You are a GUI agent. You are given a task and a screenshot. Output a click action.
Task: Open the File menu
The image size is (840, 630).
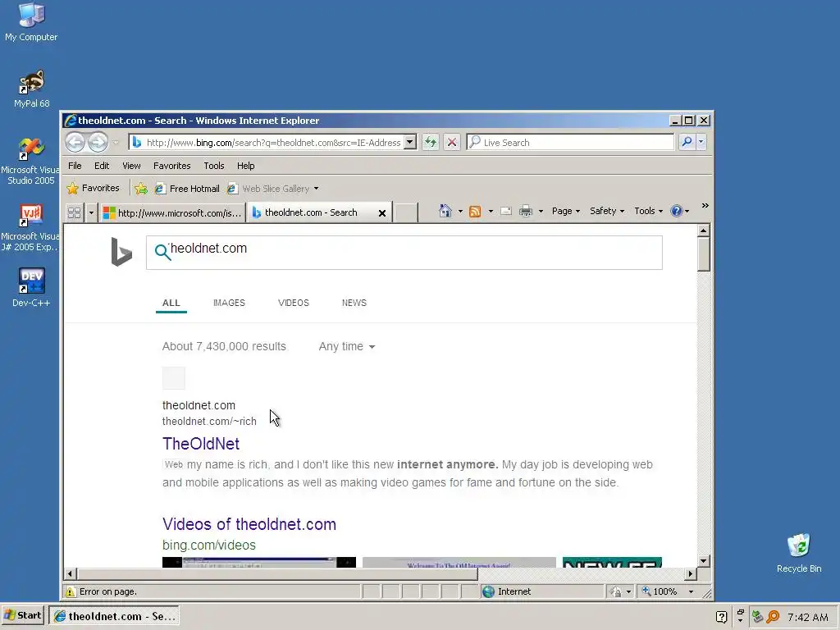coord(75,166)
